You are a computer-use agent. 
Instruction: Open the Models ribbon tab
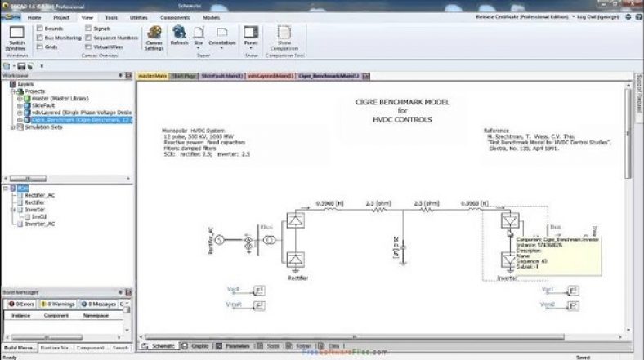click(211, 18)
